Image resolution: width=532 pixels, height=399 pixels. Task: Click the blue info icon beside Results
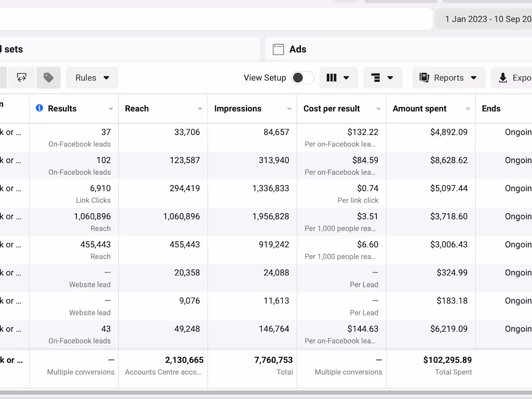click(39, 108)
